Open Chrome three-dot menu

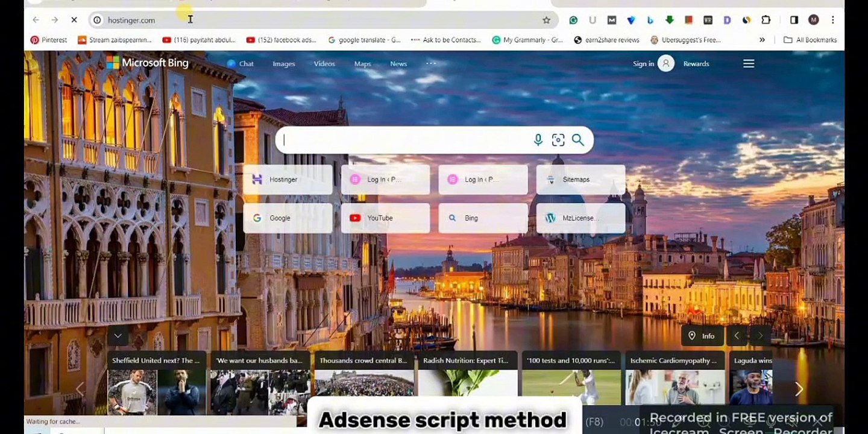click(833, 20)
